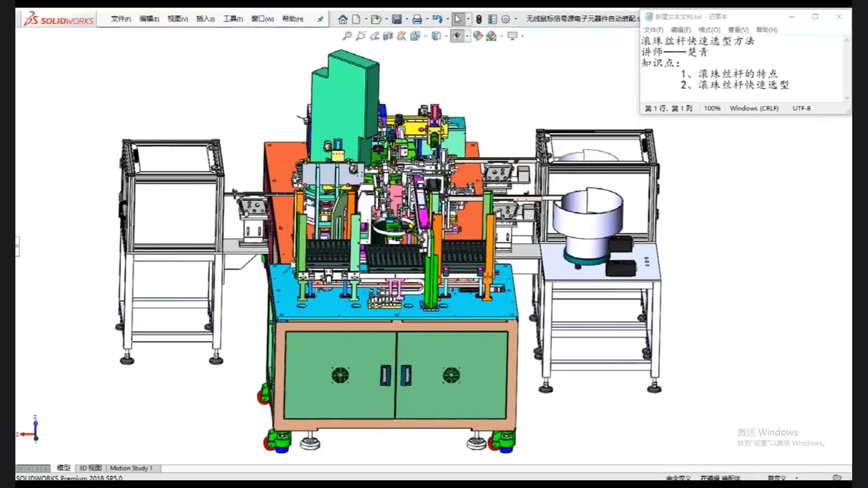Switch to the 模型 tab
868x488 pixels.
click(x=63, y=468)
